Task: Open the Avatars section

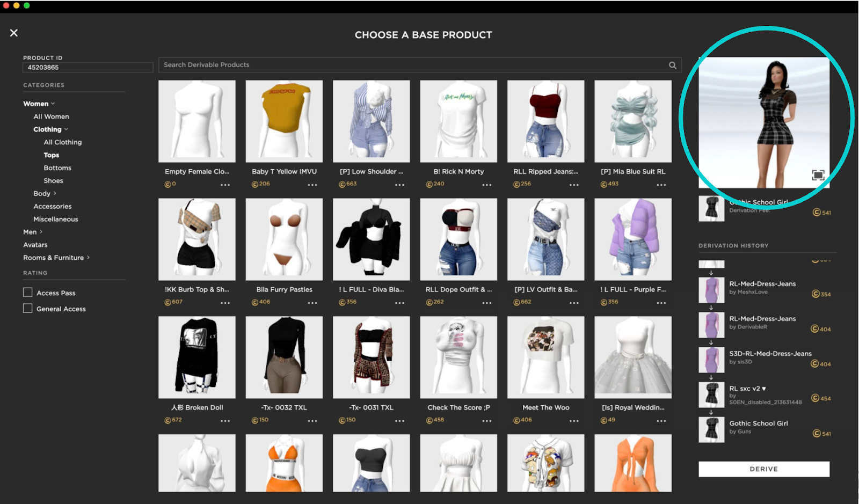Action: click(35, 244)
